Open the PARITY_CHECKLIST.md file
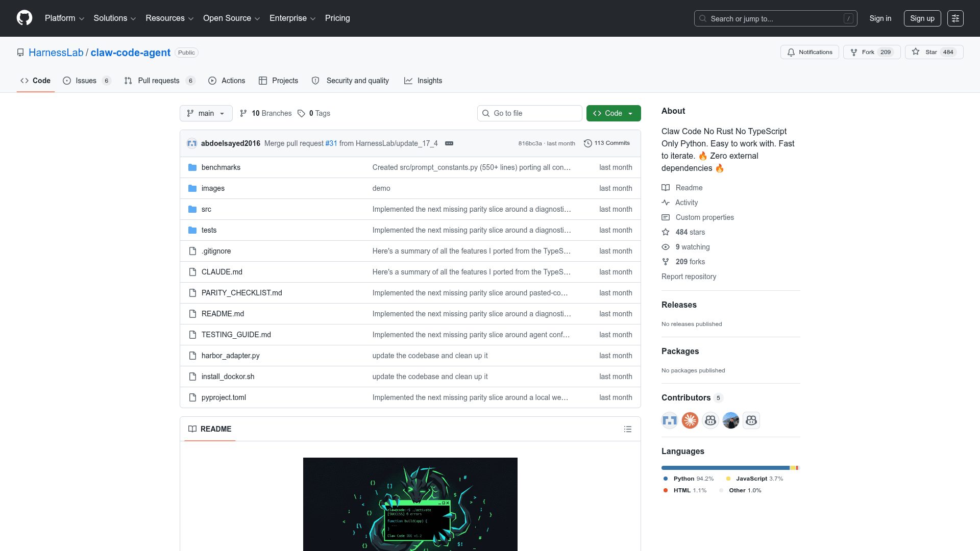Viewport: 980px width, 551px height. pos(242,293)
